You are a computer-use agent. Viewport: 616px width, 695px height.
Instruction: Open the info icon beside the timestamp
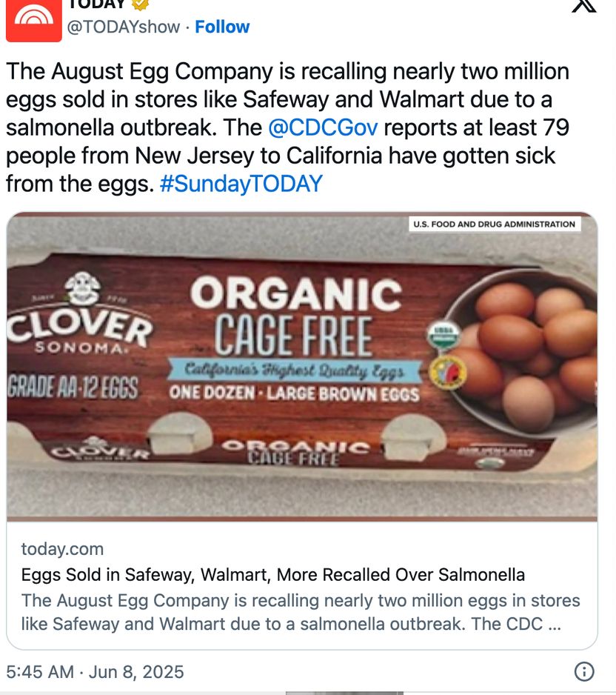coord(584,672)
